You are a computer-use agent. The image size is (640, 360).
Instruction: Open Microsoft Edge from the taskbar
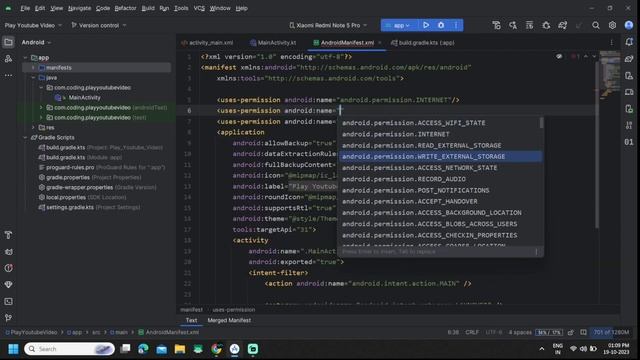[143, 349]
